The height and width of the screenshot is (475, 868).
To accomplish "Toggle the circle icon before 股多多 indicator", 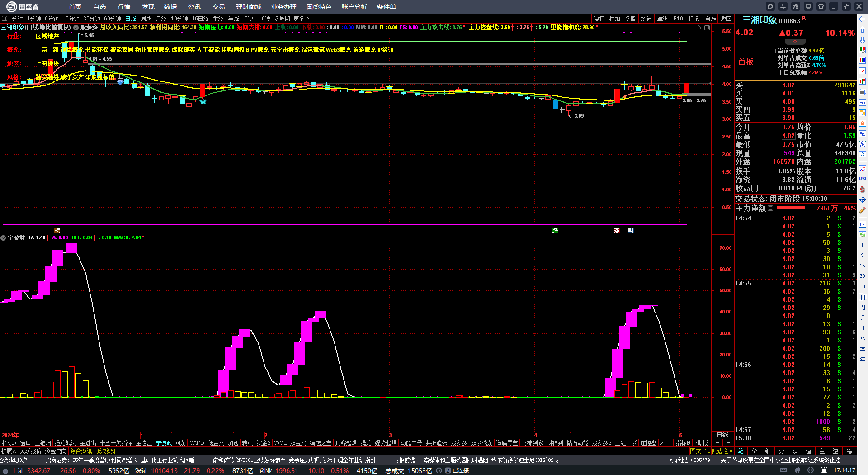I will (76, 28).
